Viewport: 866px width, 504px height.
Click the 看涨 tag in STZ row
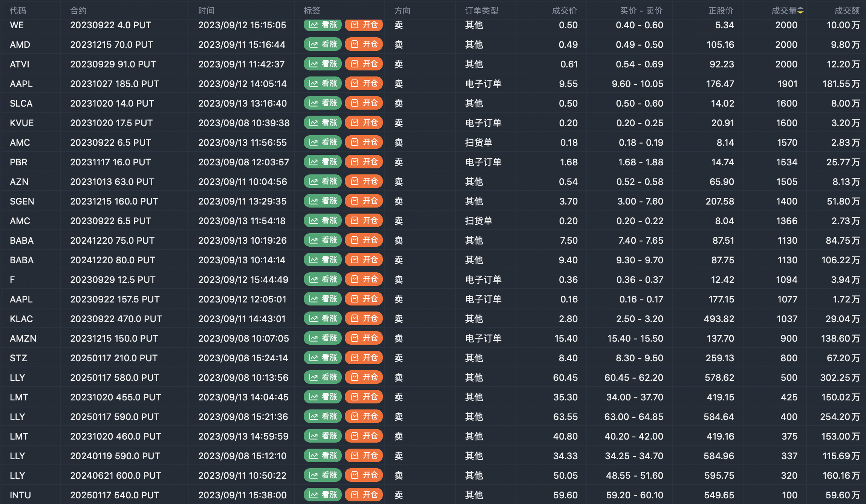pos(323,358)
